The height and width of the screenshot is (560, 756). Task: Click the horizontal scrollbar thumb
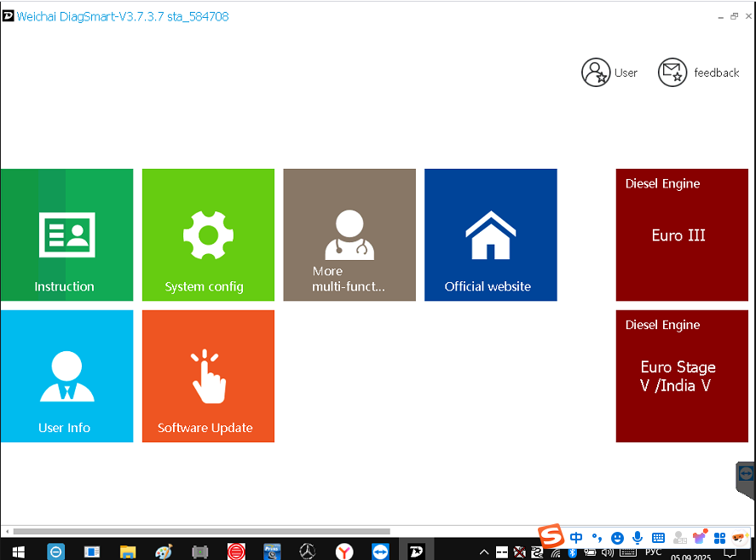click(x=201, y=532)
